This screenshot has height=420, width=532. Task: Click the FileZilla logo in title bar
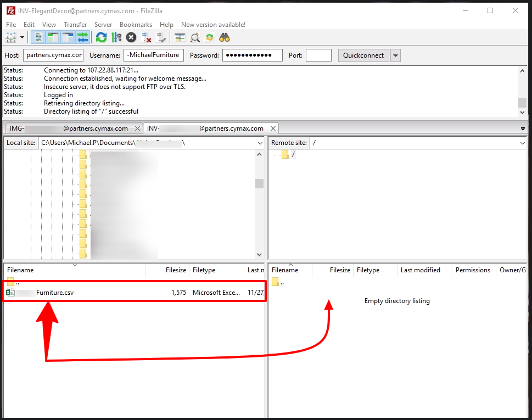tap(11, 10)
